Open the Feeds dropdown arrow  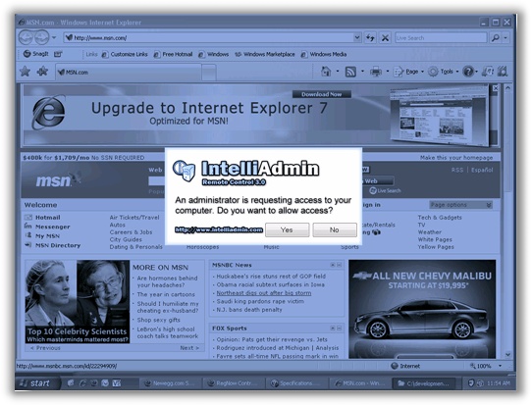[x=362, y=72]
